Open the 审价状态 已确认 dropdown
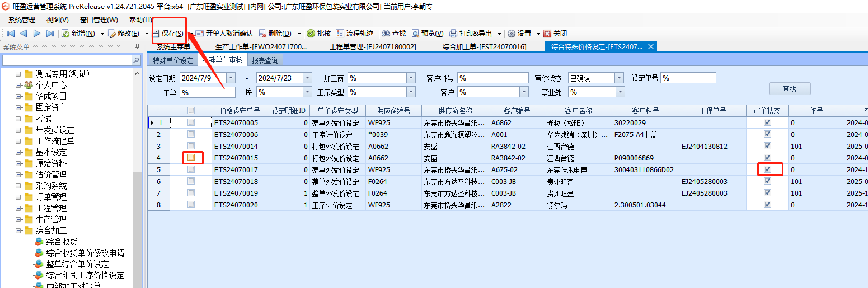Screen dimensions: 868x288 click(619, 78)
